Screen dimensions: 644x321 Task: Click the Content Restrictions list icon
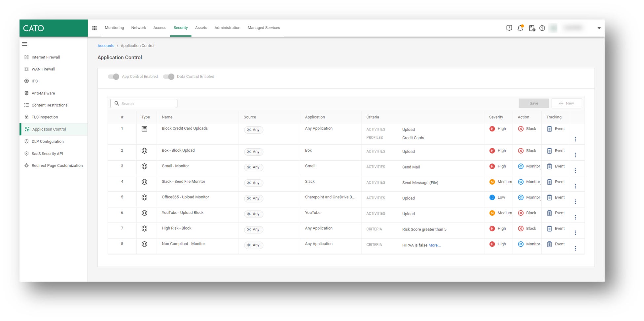[27, 105]
